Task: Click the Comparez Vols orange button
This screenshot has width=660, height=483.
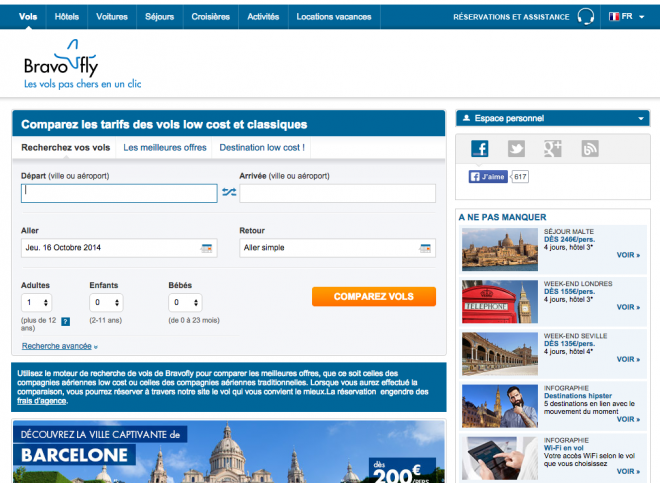Action: tap(374, 296)
